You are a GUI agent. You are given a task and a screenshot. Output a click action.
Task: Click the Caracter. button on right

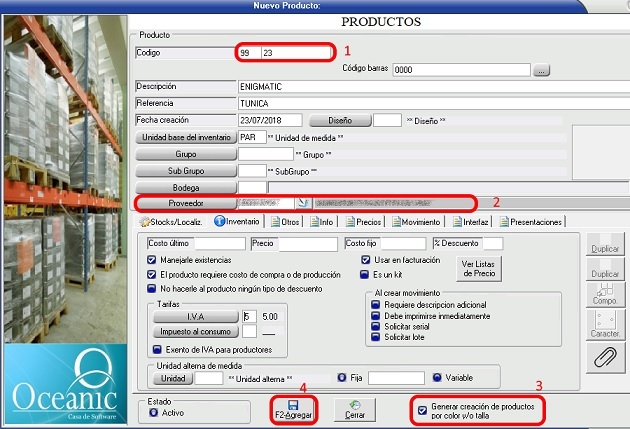[x=606, y=323]
